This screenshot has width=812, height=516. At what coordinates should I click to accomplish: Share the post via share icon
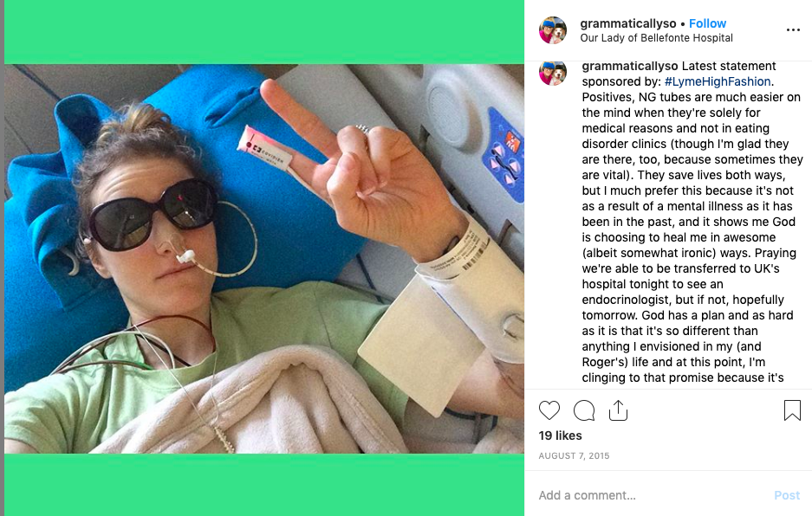tap(618, 410)
